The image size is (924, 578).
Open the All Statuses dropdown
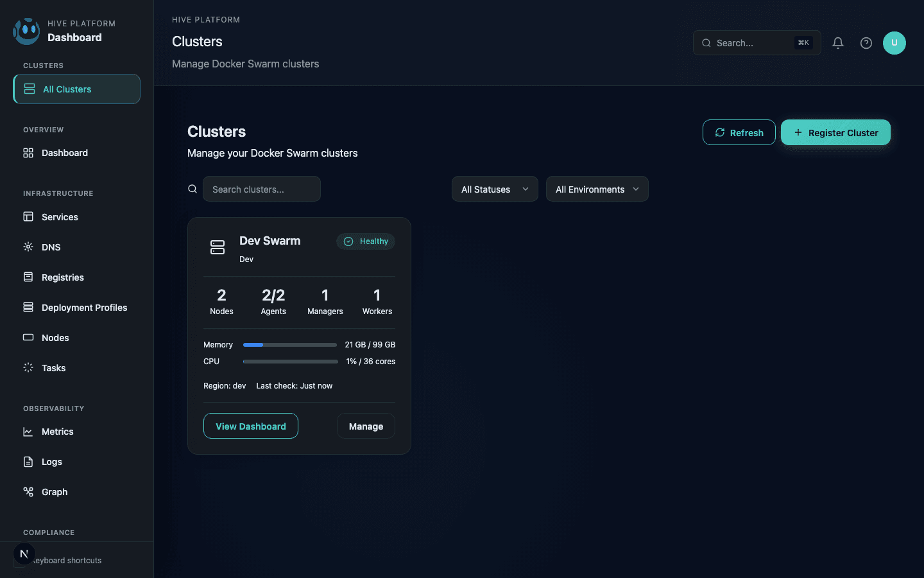pos(494,189)
